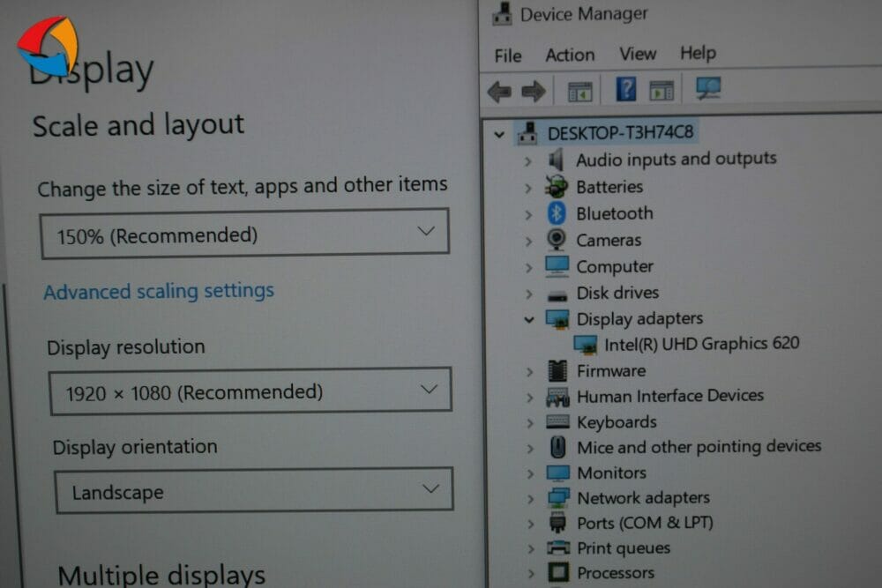The height and width of the screenshot is (588, 882).
Task: Expand the Audio inputs and outputs node
Action: 527,161
